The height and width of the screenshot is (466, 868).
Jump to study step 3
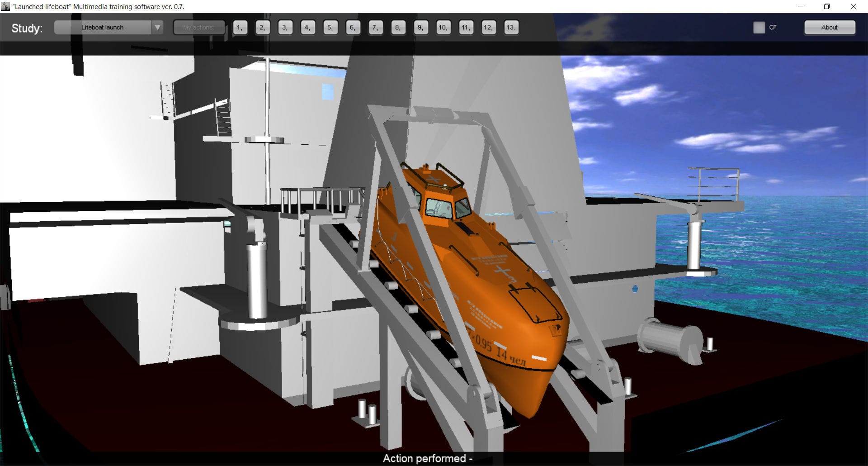pos(262,27)
